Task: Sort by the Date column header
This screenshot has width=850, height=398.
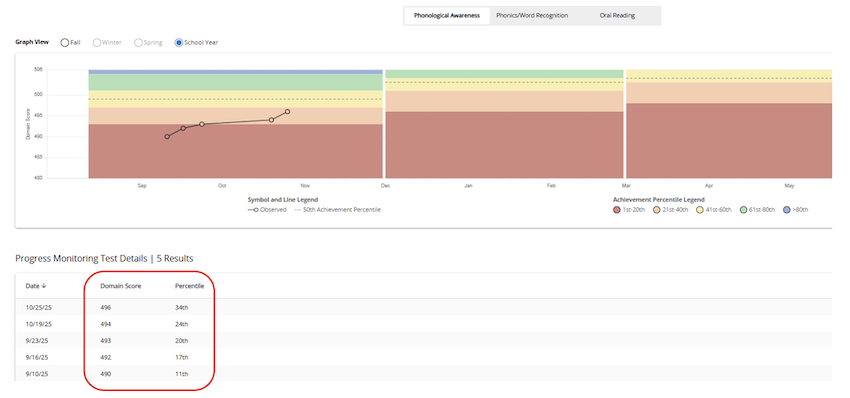Action: [x=36, y=286]
